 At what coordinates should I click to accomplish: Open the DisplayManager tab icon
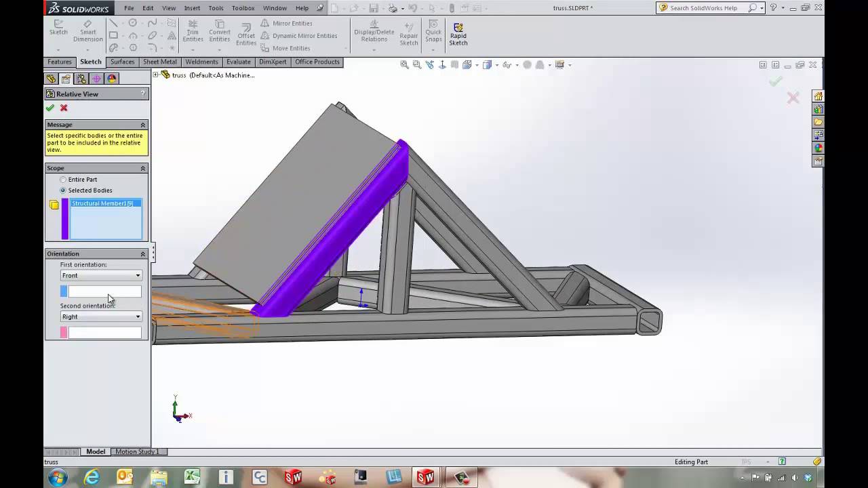pos(112,79)
